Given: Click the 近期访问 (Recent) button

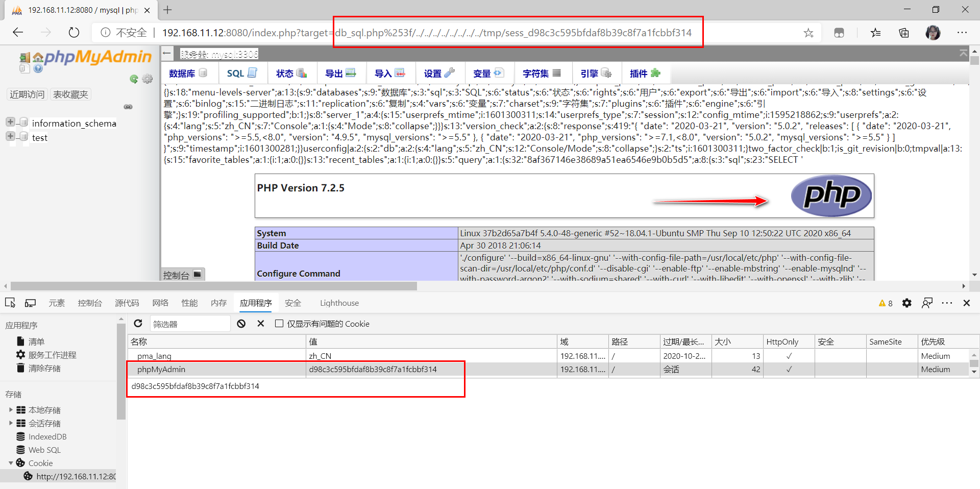Looking at the screenshot, I should click(x=27, y=94).
